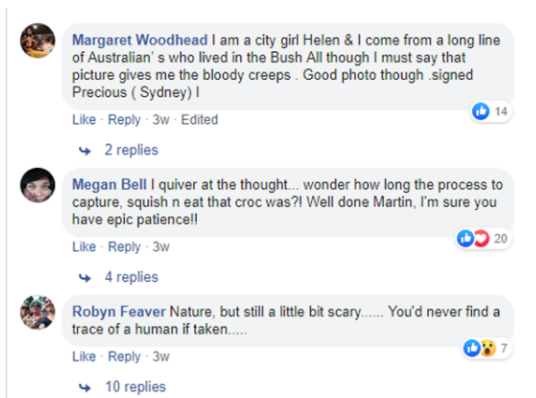The height and width of the screenshot is (398, 536).
Task: Click the thumbs-up reaction icon on Megan's comment
Action: pos(465,238)
